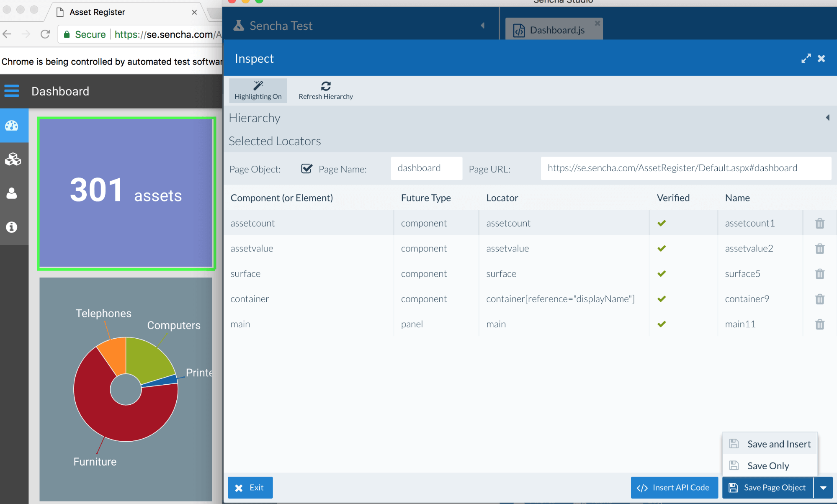Expand the Save Page Object dropdown arrow
The image size is (837, 504).
pos(824,487)
